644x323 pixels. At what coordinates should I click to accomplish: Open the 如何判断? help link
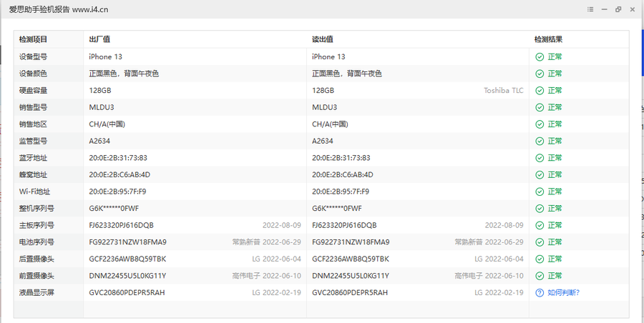point(564,292)
